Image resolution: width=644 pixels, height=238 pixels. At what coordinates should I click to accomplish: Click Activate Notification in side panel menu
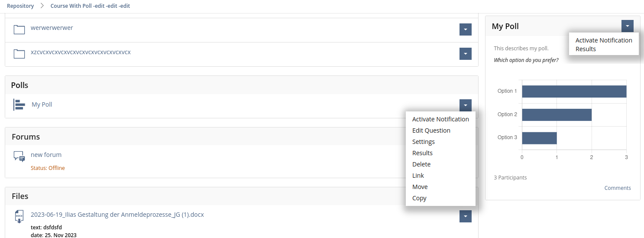tap(604, 40)
